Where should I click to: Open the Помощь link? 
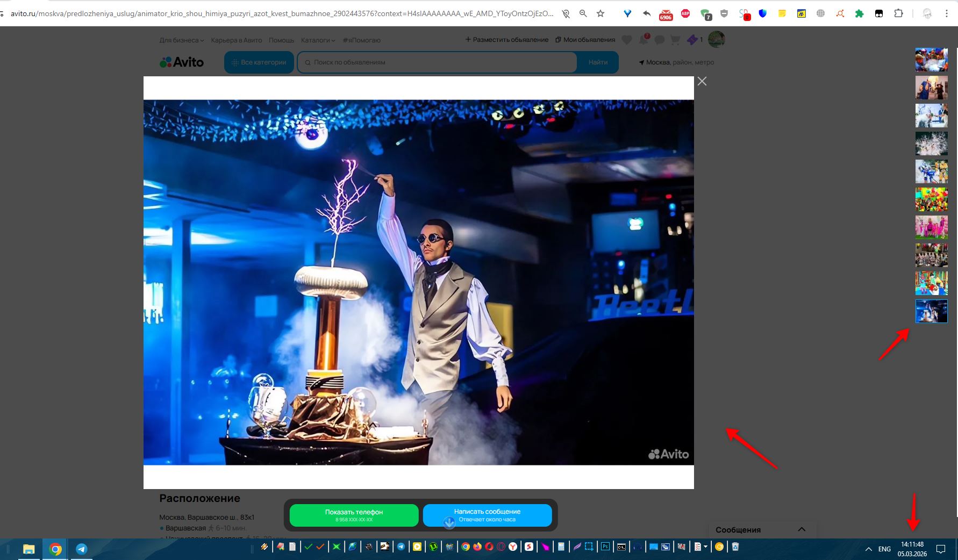[282, 40]
